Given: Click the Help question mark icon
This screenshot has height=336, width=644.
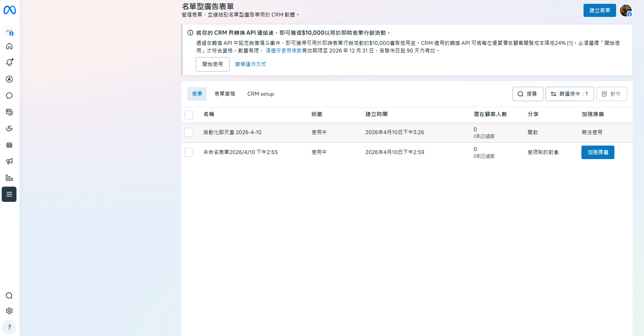Looking at the screenshot, I should pos(9,327).
